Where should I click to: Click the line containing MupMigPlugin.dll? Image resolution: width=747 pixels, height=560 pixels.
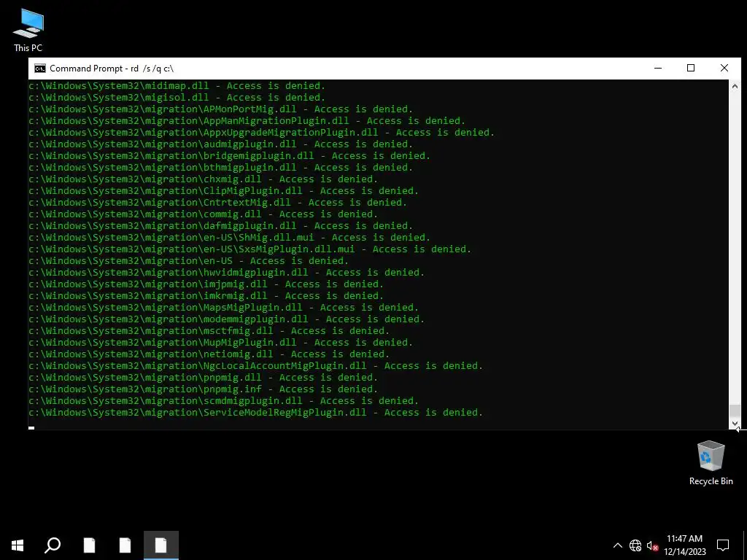click(220, 343)
